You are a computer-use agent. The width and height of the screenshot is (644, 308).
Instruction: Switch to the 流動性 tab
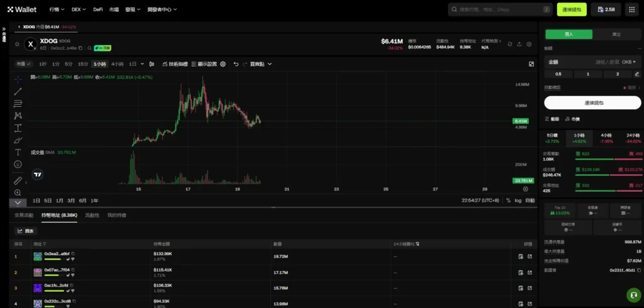92,215
